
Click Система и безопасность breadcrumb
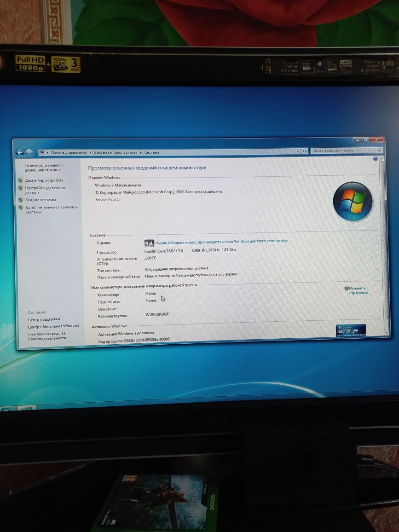click(x=116, y=153)
